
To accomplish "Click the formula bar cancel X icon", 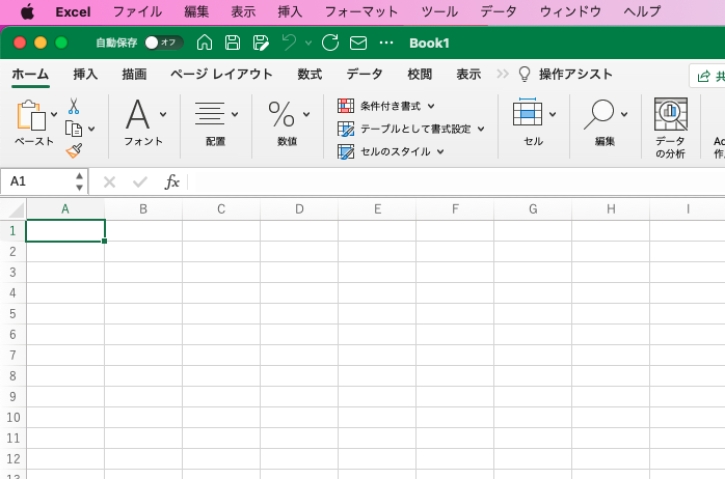I will pos(110,182).
